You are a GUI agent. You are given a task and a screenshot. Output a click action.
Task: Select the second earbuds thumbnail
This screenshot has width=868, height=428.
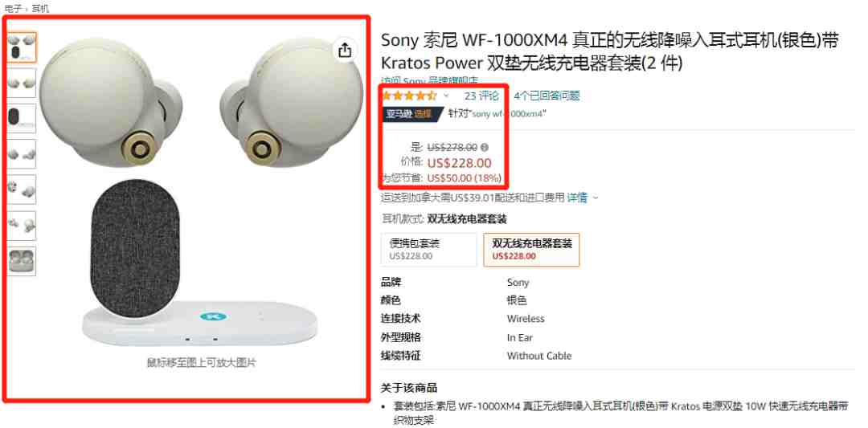(22, 83)
